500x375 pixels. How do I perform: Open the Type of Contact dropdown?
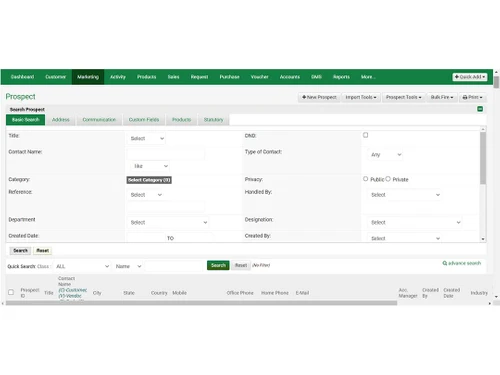pyautogui.click(x=386, y=155)
